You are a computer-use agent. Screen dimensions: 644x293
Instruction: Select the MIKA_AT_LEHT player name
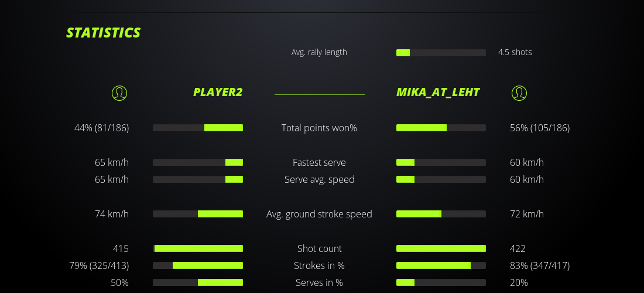[438, 92]
